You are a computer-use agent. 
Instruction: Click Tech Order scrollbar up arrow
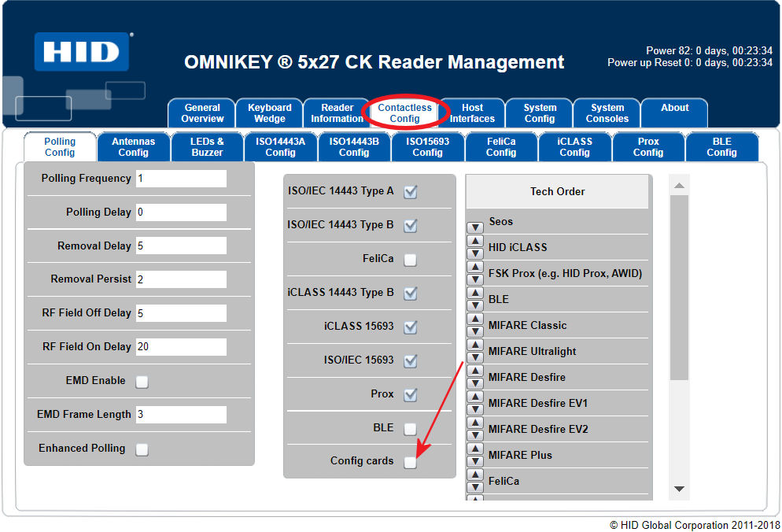(679, 185)
